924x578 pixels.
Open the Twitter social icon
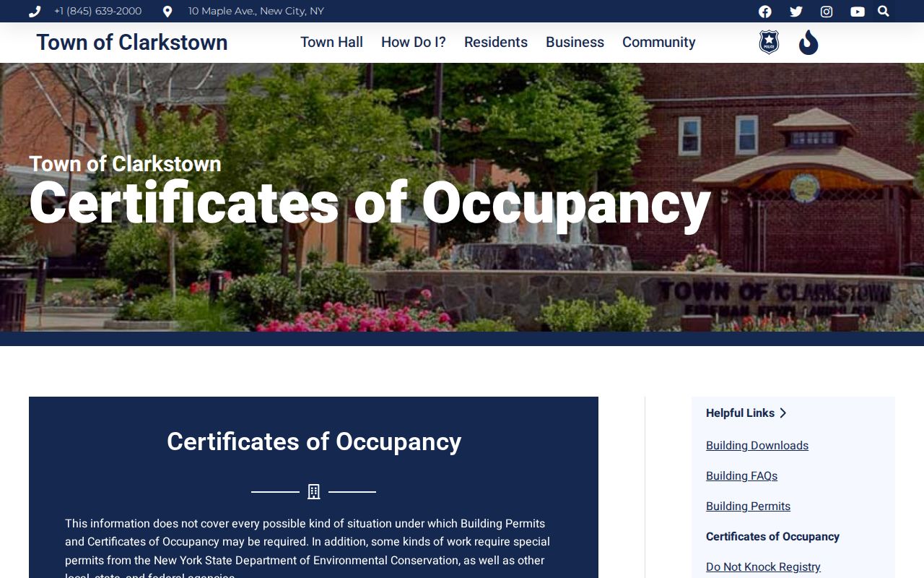tap(796, 12)
